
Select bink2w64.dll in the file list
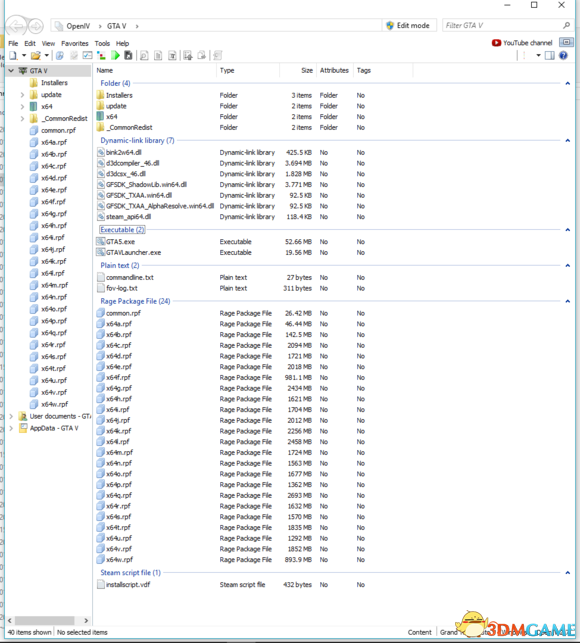tap(123, 152)
